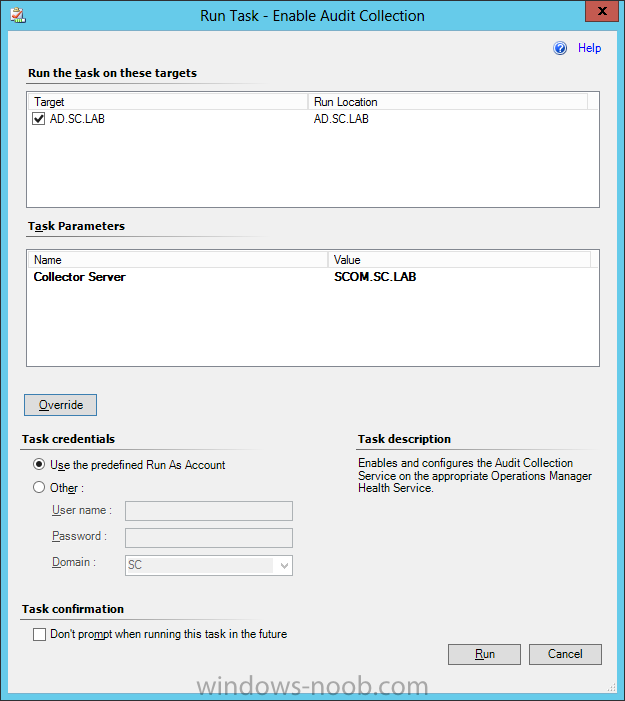Click the AD.SC.LAB run location cell
625x701 pixels.
[x=341, y=119]
